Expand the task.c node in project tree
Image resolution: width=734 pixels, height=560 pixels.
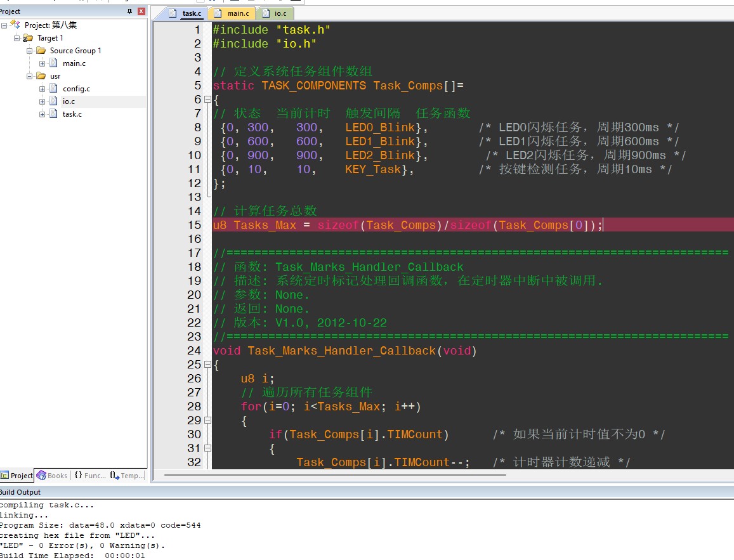(43, 114)
